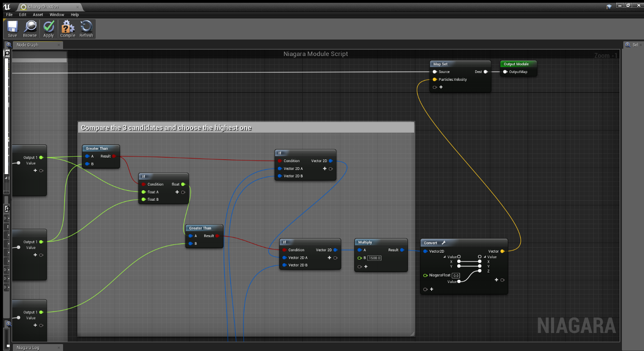Edit the Multiply B value 1500.0
This screenshot has height=351, width=644.
tap(374, 258)
